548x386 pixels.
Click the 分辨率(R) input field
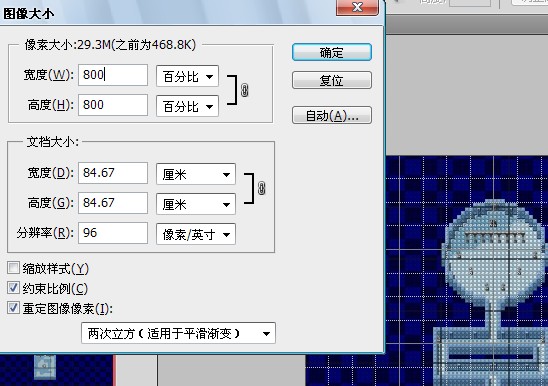click(x=113, y=233)
